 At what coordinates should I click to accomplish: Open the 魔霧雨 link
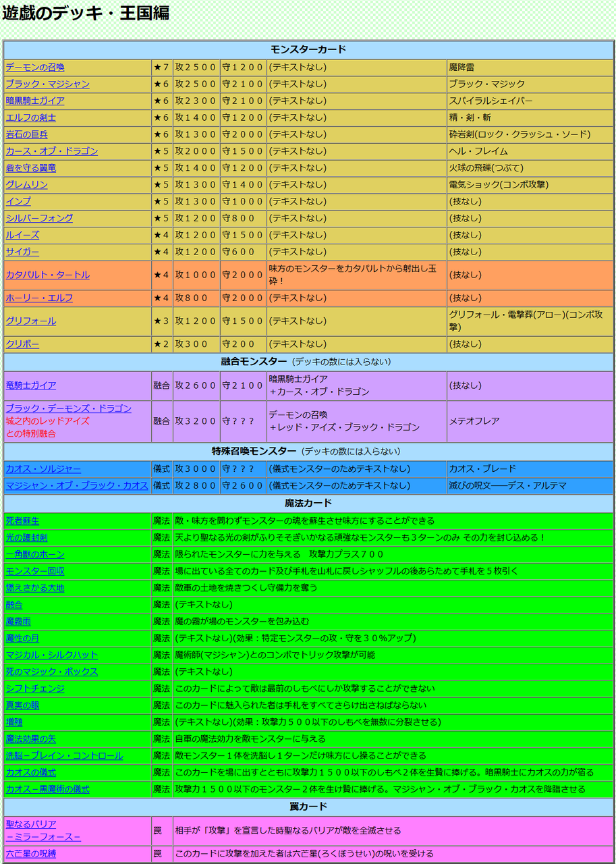[18, 622]
